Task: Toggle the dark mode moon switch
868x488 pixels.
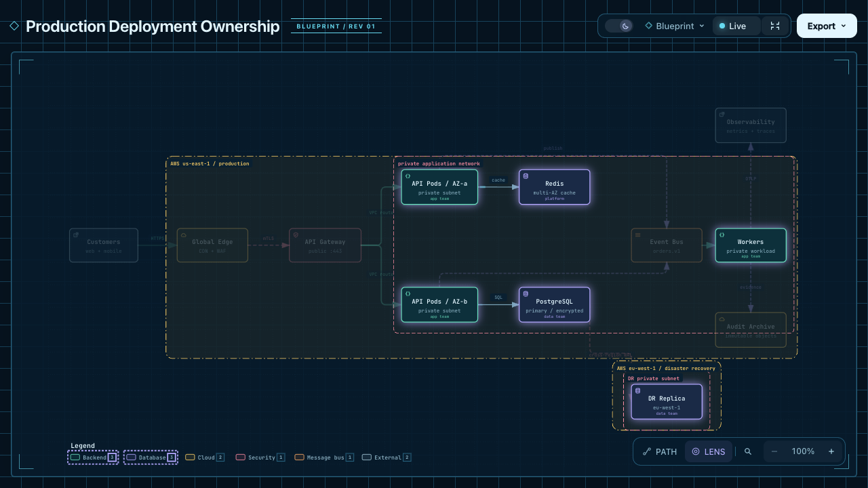Action: pos(618,26)
